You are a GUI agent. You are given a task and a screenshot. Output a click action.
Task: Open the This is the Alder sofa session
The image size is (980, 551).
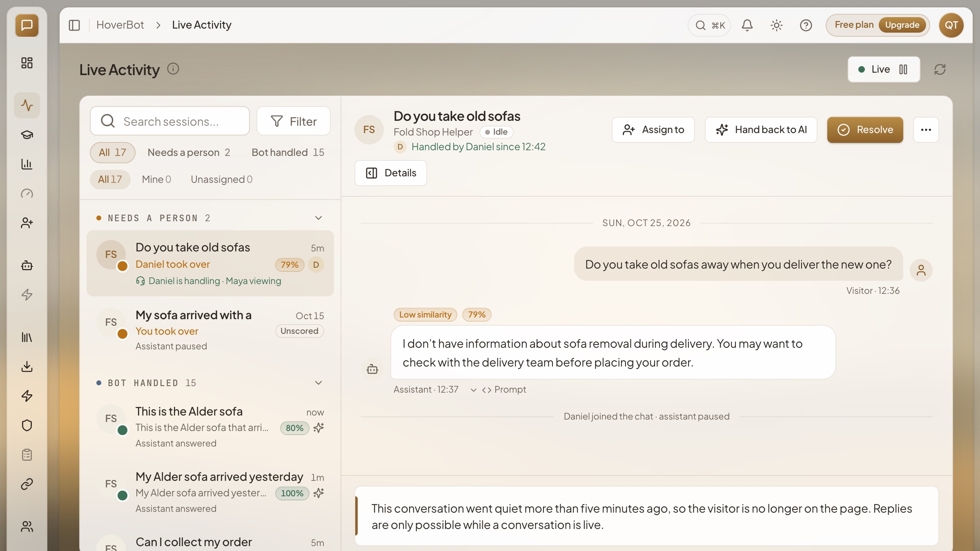tap(210, 427)
